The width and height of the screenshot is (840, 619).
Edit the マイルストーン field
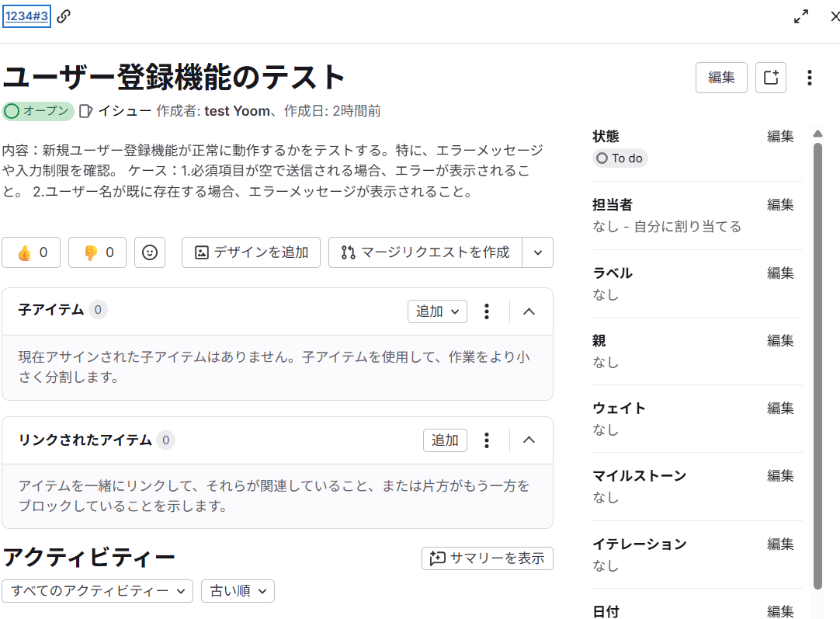coord(780,476)
